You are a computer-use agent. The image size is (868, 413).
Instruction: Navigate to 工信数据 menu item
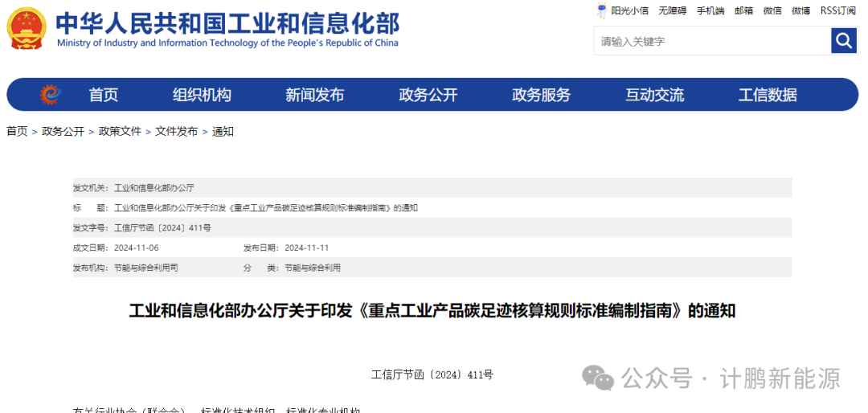[768, 95]
